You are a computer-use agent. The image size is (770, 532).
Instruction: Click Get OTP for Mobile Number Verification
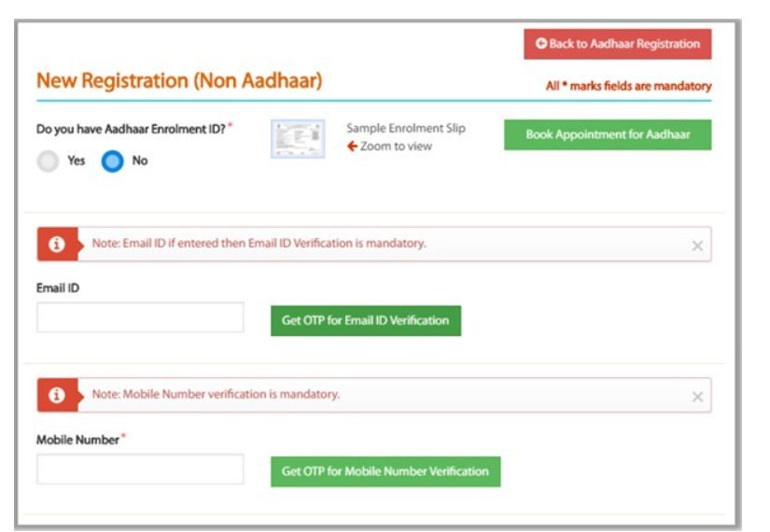pos(385,471)
